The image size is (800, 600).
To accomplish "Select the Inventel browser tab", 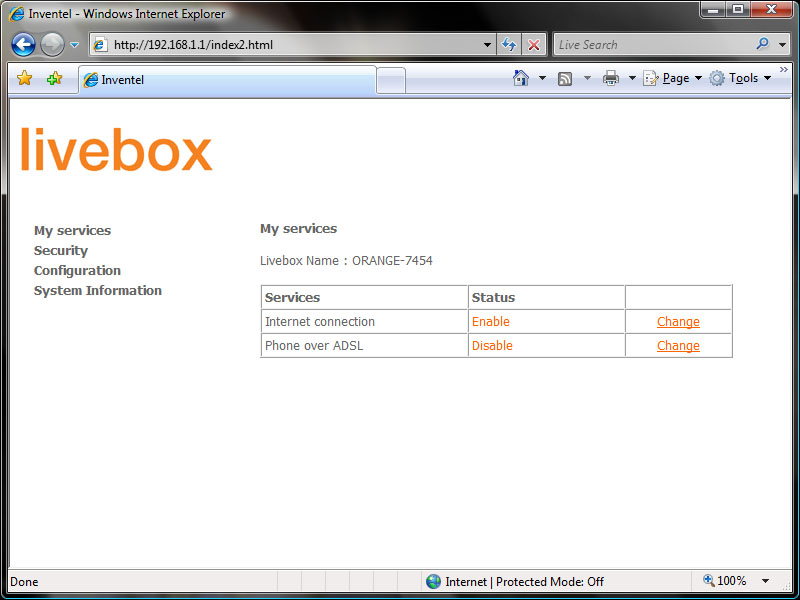I will click(228, 80).
